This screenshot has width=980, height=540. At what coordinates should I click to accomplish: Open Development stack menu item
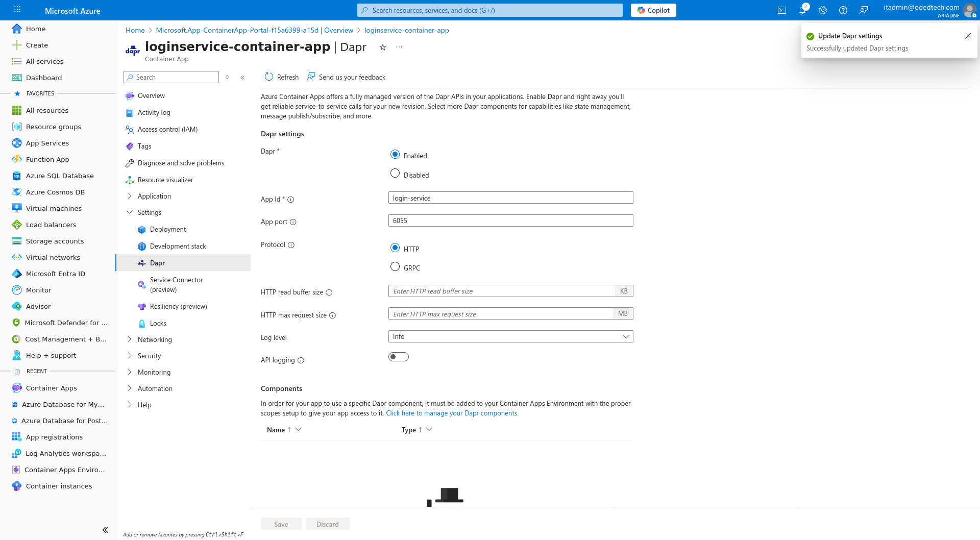coord(178,246)
